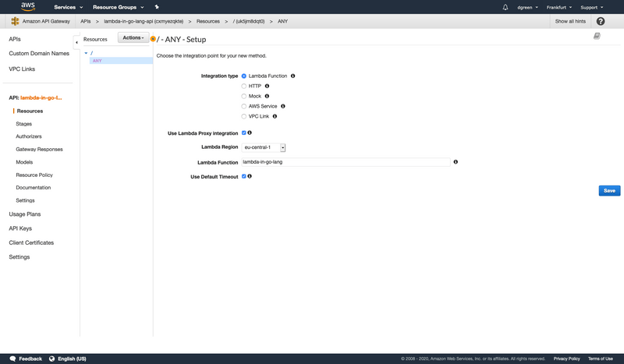Click Resources in the breadcrumb
624x364 pixels.
click(x=207, y=21)
